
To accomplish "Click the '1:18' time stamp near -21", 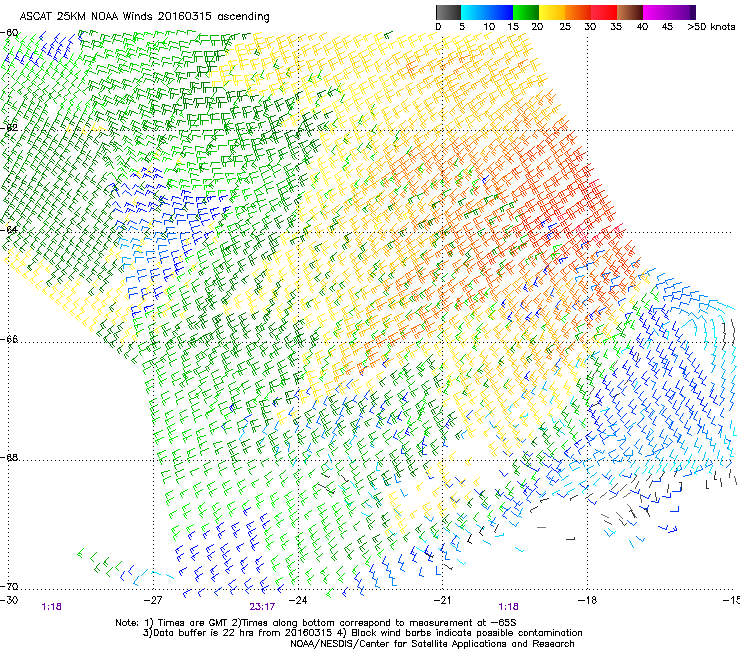I will coord(508,607).
